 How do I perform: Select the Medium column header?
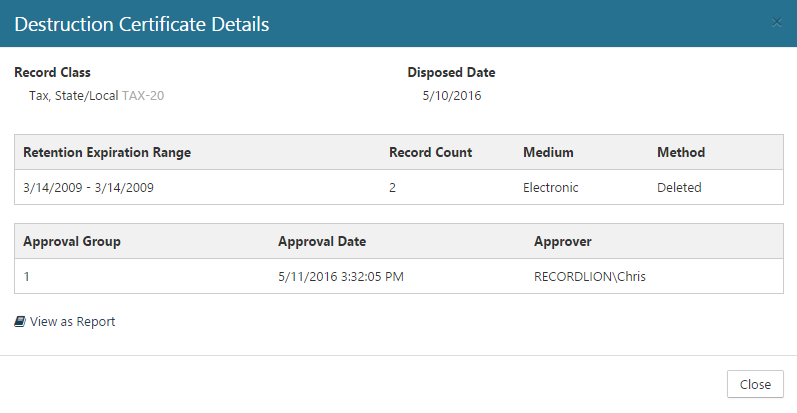[x=548, y=153]
